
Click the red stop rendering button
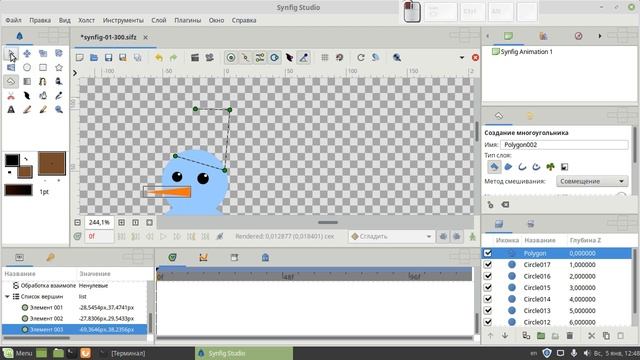pyautogui.click(x=475, y=58)
